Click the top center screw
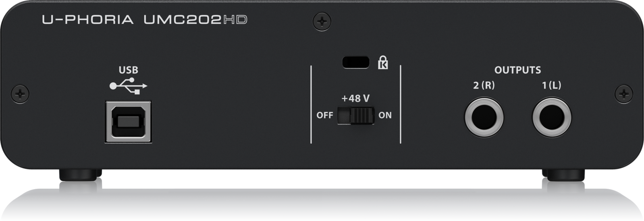Screen dimensions: 644x221 pyautogui.click(x=322, y=21)
